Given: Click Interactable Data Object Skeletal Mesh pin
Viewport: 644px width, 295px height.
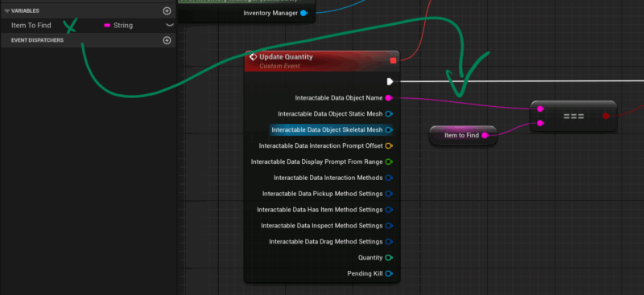Looking at the screenshot, I should 389,129.
